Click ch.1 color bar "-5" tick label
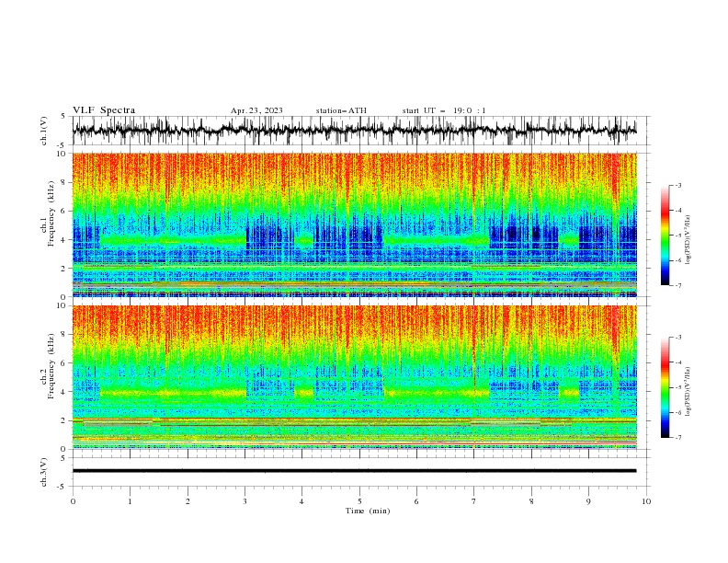 (x=678, y=236)
